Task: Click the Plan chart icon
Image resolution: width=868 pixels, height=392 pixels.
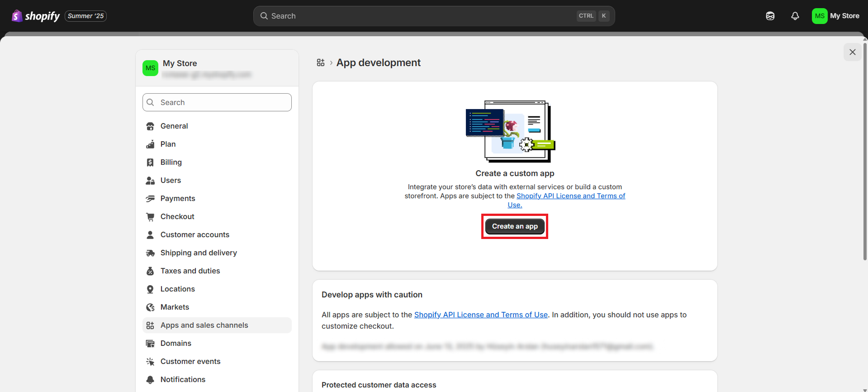Action: pyautogui.click(x=150, y=144)
